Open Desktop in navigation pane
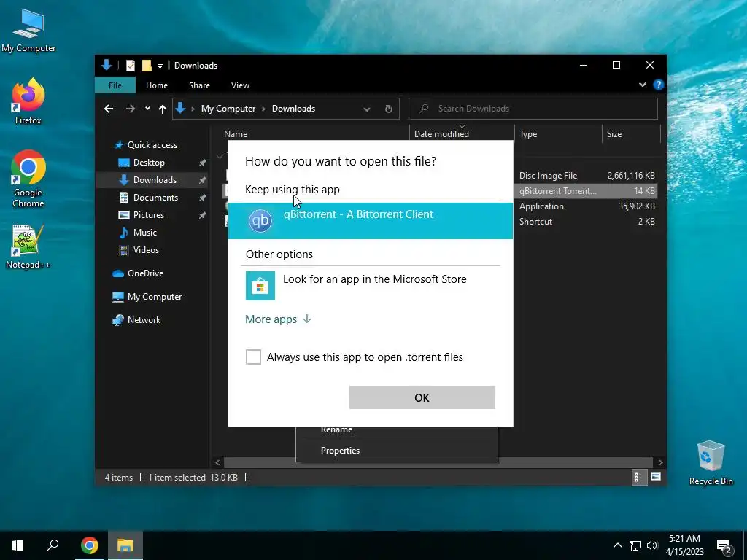The image size is (747, 560). click(x=149, y=163)
